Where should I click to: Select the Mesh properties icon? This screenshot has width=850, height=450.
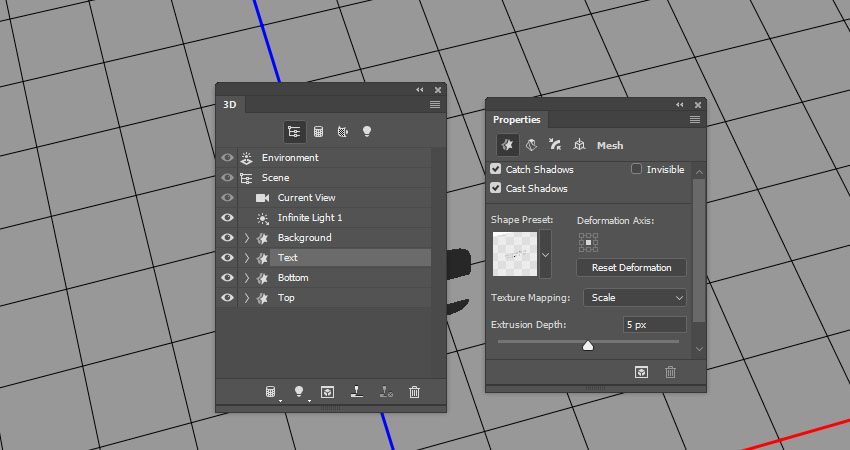coord(507,145)
